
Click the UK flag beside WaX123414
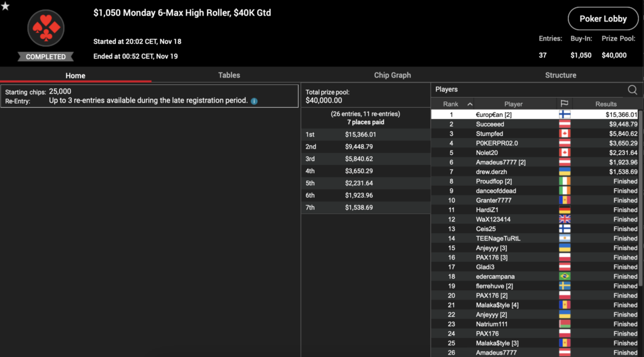tap(564, 219)
